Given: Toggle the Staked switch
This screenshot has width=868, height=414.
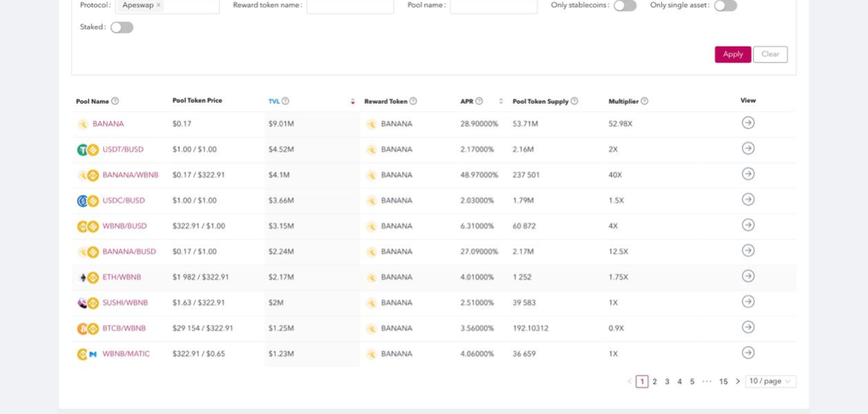Looking at the screenshot, I should point(122,28).
